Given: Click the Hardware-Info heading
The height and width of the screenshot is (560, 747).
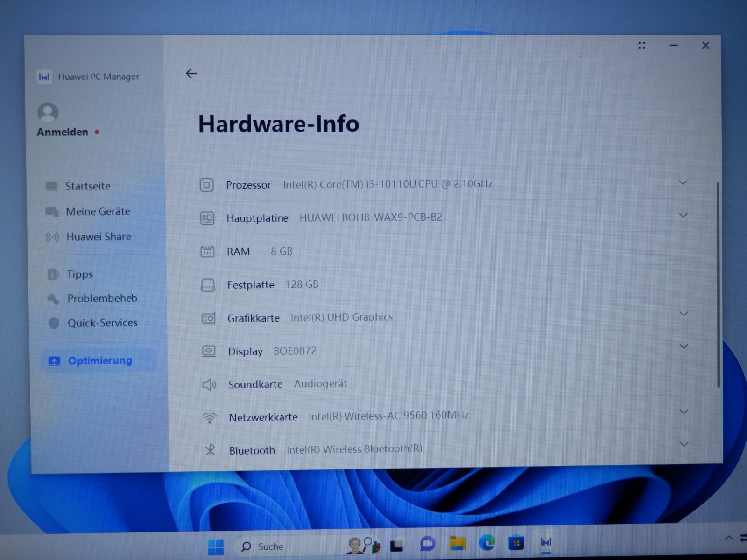Looking at the screenshot, I should (x=279, y=124).
